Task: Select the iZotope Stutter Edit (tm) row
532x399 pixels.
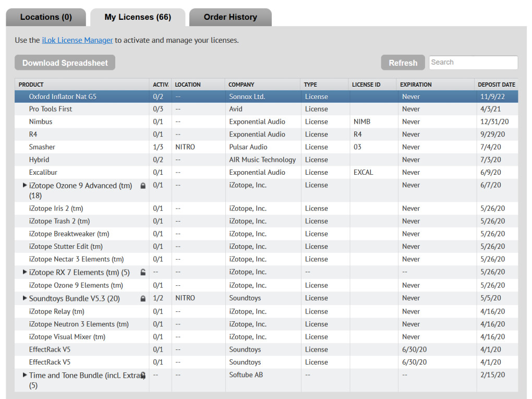Action: point(267,247)
